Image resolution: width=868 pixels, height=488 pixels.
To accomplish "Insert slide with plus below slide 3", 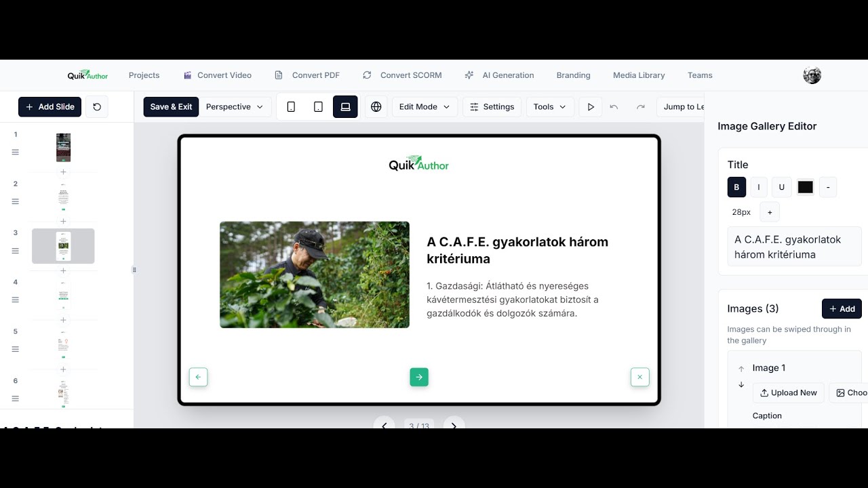I will (63, 270).
